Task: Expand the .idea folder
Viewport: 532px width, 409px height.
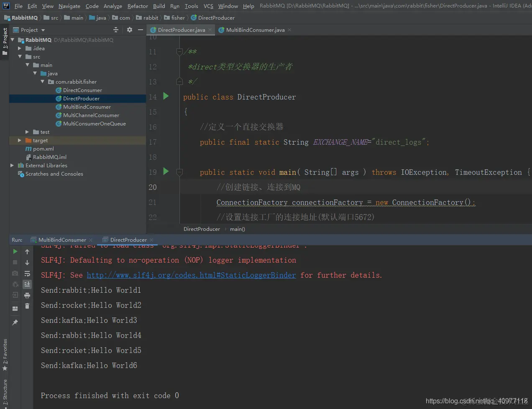Action: [20, 48]
